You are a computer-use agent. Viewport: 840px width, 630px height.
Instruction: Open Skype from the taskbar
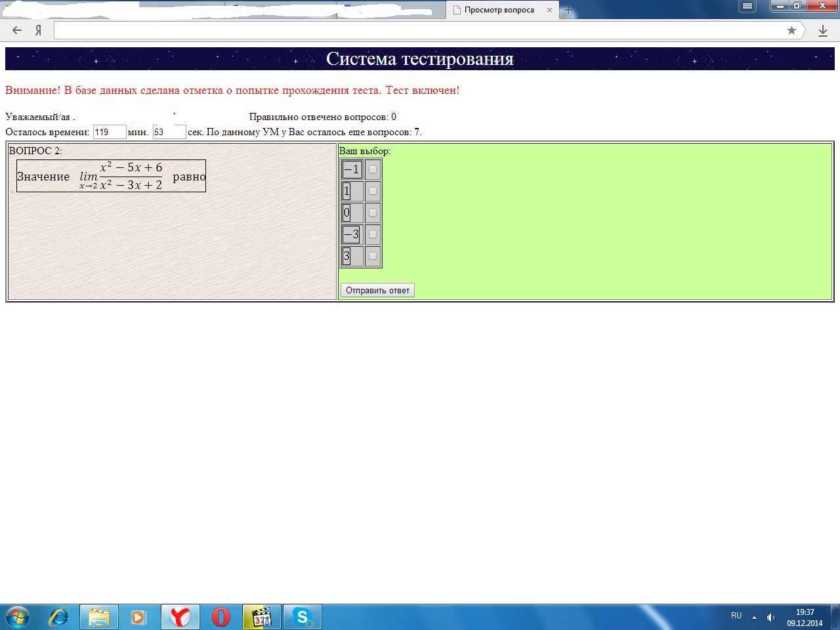(302, 617)
